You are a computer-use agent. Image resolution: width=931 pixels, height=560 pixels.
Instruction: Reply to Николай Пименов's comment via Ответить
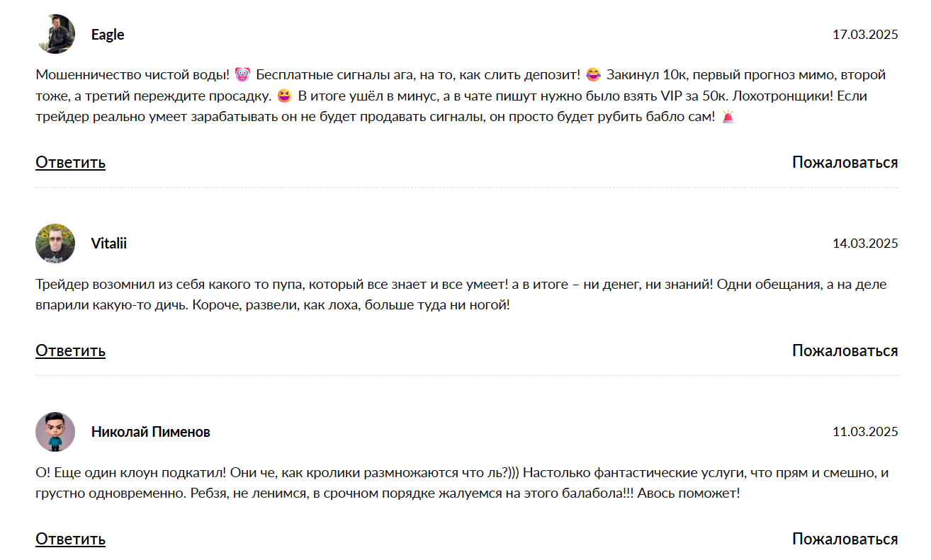tap(70, 539)
